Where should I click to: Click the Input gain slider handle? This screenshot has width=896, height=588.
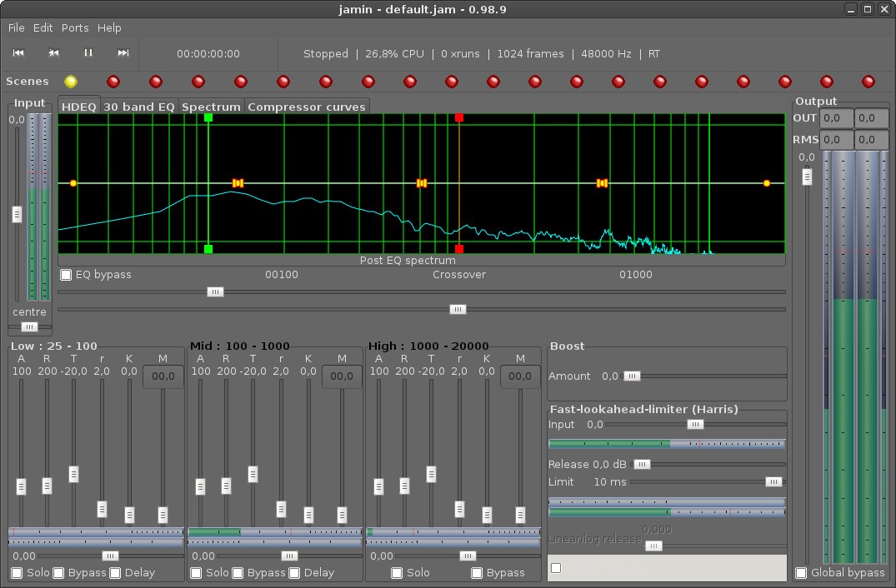point(18,215)
